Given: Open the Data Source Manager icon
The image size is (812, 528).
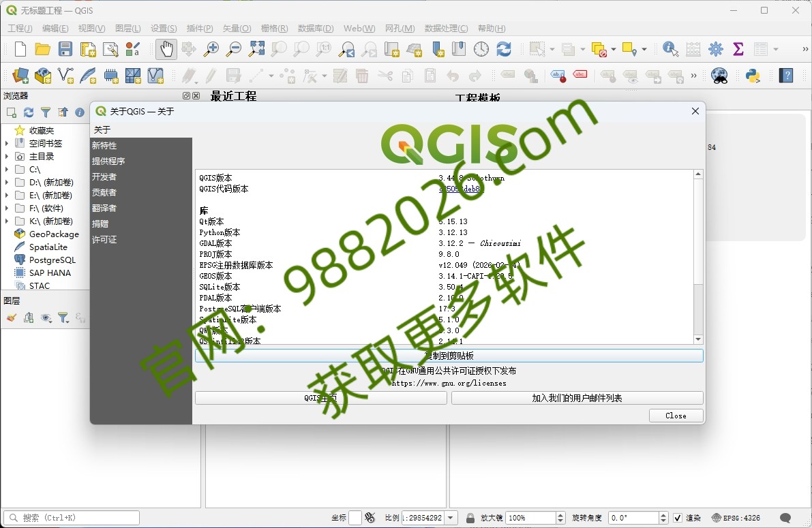Looking at the screenshot, I should click(x=20, y=76).
